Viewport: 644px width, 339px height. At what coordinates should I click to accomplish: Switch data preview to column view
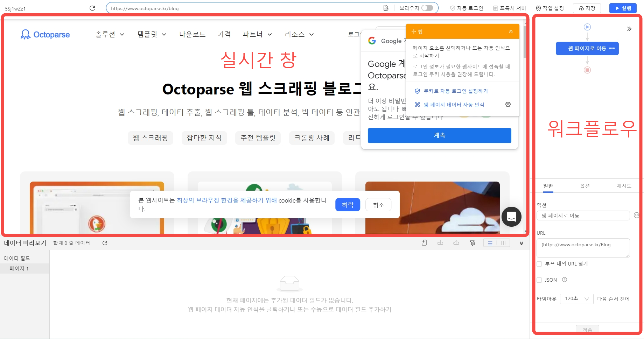click(503, 243)
